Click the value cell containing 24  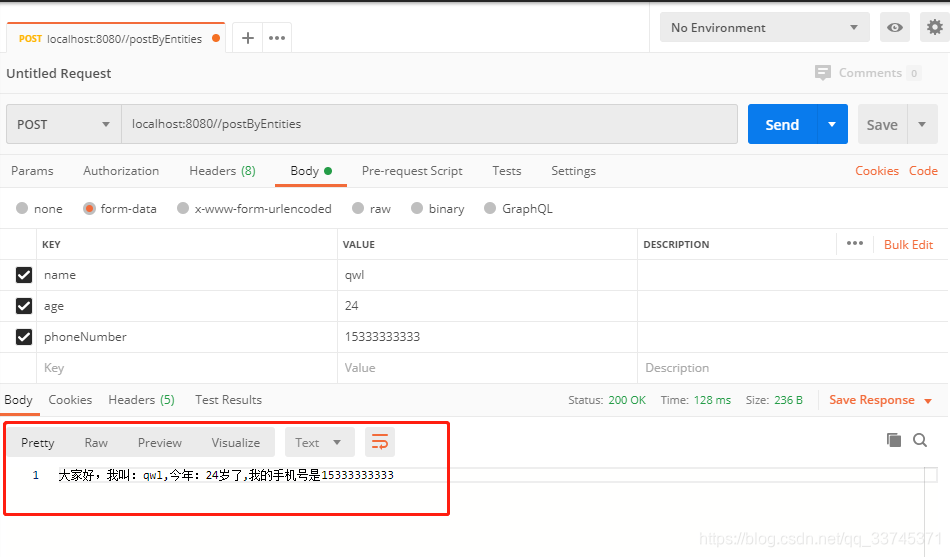coord(487,306)
